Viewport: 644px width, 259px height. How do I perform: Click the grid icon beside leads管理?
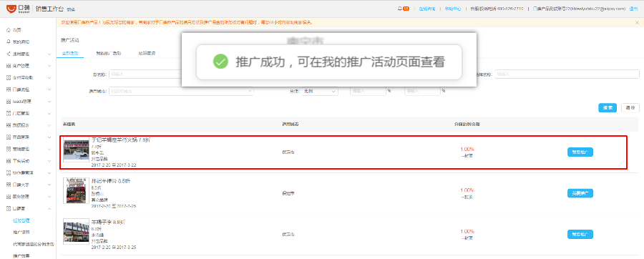(9, 102)
